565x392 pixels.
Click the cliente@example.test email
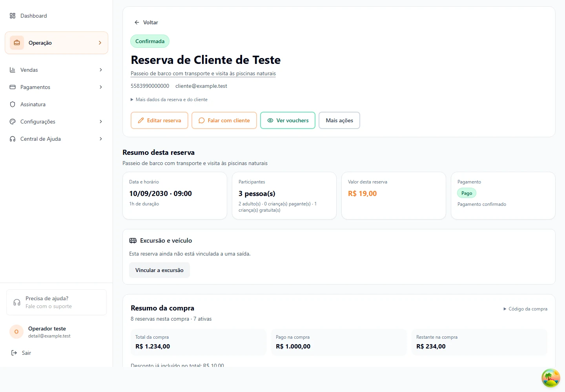201,86
